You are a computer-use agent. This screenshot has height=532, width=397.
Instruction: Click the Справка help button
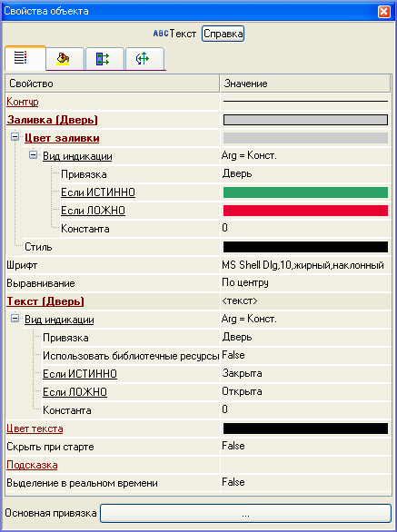223,34
